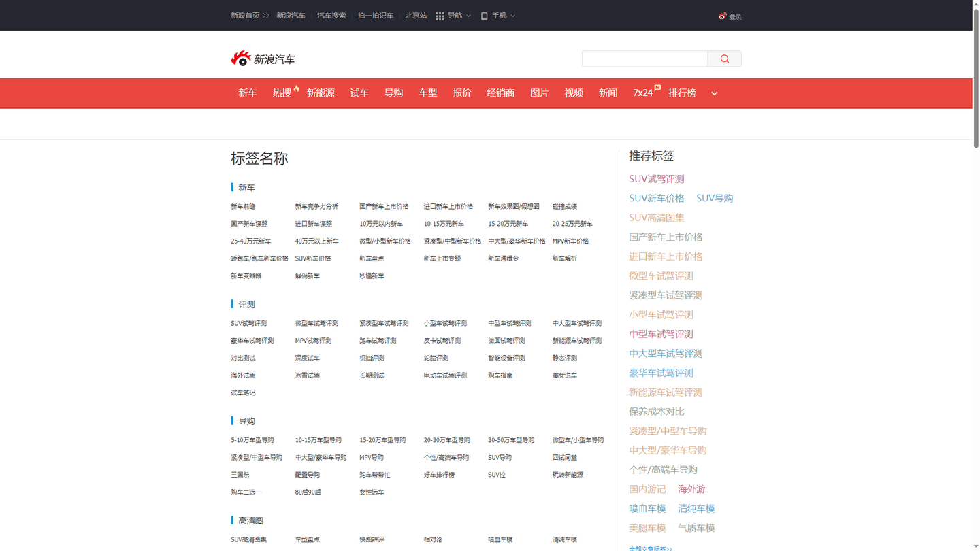The width and height of the screenshot is (980, 551).
Task: Click 登录 in top bar
Action: pyautogui.click(x=735, y=16)
